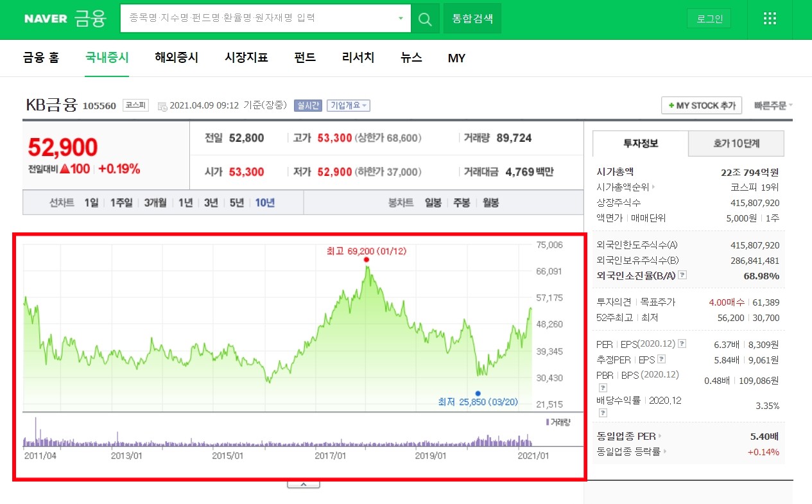Open the apps grid icon
This screenshot has height=504, width=812.
[x=770, y=19]
